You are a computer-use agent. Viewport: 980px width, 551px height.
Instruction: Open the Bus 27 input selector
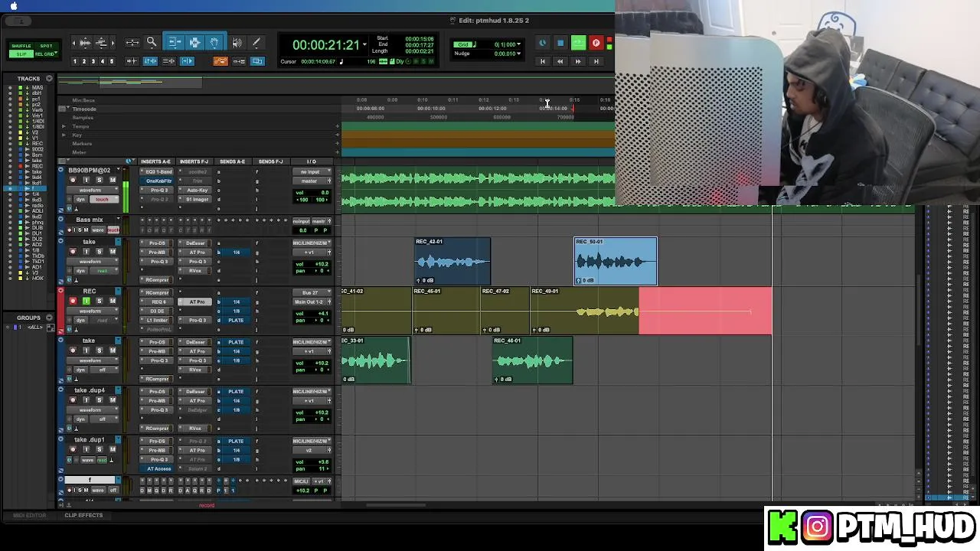pos(311,292)
